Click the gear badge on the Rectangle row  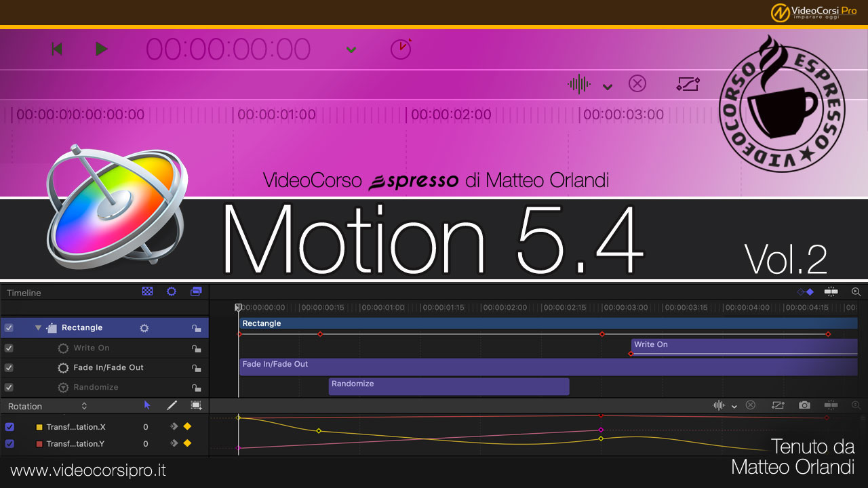tap(144, 328)
